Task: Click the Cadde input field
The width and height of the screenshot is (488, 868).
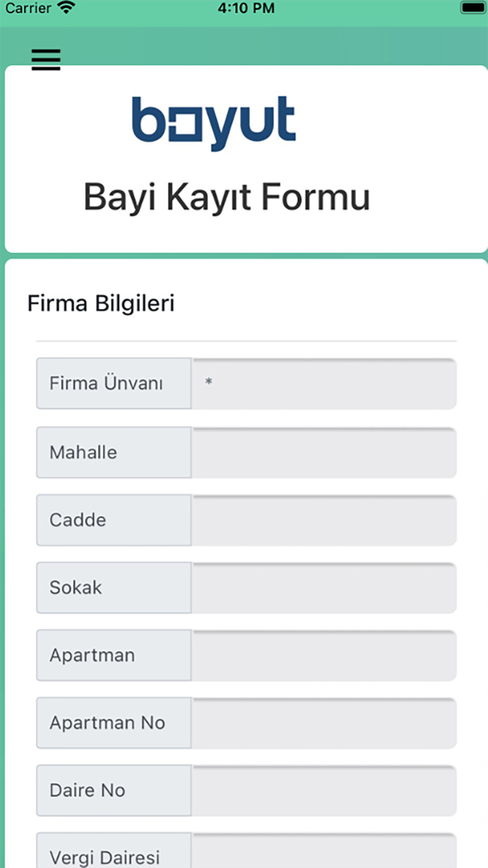Action: point(323,519)
